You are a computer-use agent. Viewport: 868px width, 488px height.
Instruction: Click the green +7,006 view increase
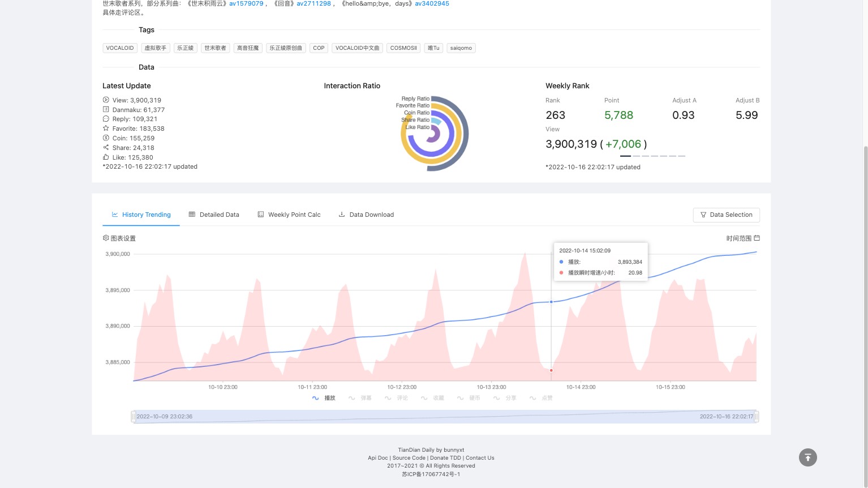(623, 144)
